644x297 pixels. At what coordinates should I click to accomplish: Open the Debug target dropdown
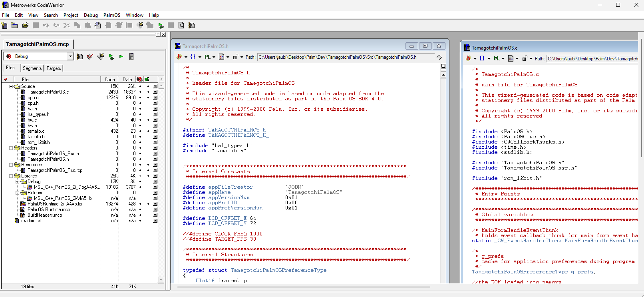click(x=70, y=56)
